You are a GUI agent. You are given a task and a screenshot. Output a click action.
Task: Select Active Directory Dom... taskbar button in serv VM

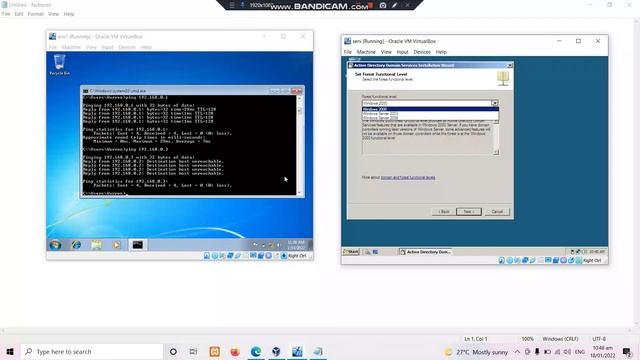[425, 252]
